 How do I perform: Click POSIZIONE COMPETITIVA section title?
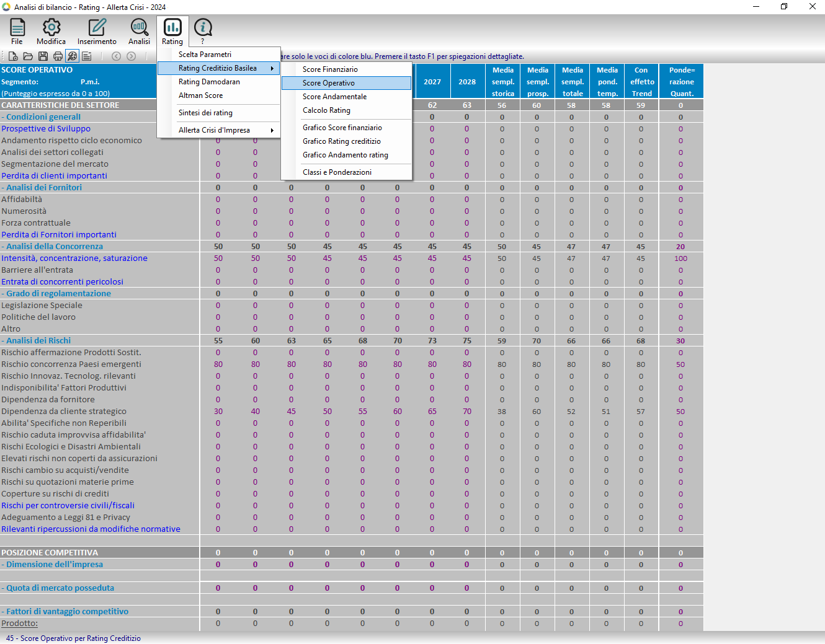point(50,553)
